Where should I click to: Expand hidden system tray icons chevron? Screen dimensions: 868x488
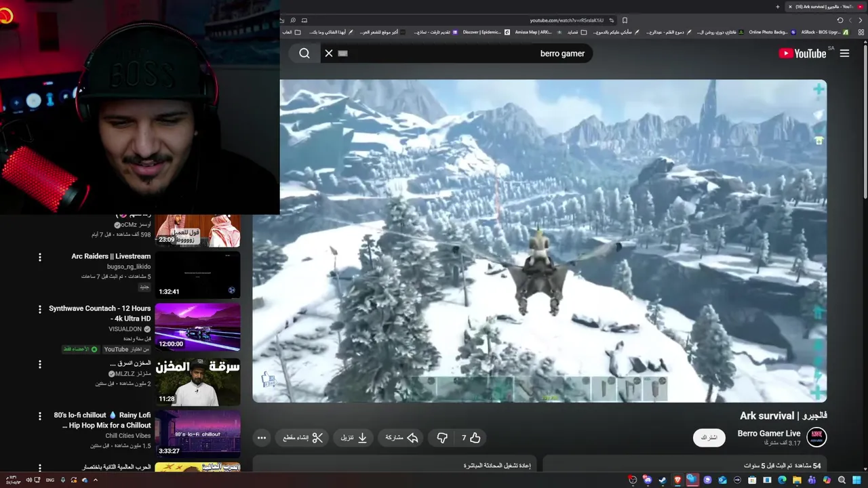coord(96,480)
